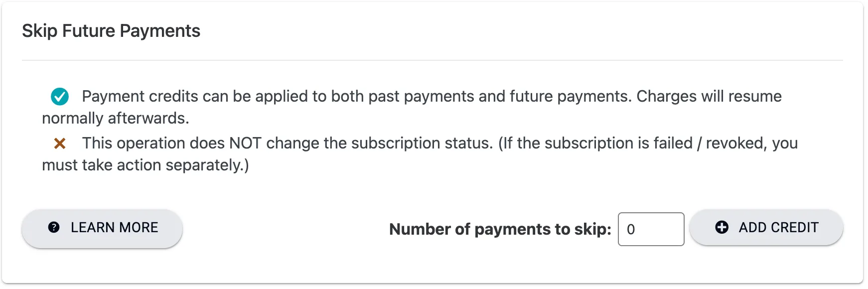
Task: Select the checkmark beside payment credits text
Action: pyautogui.click(x=59, y=96)
